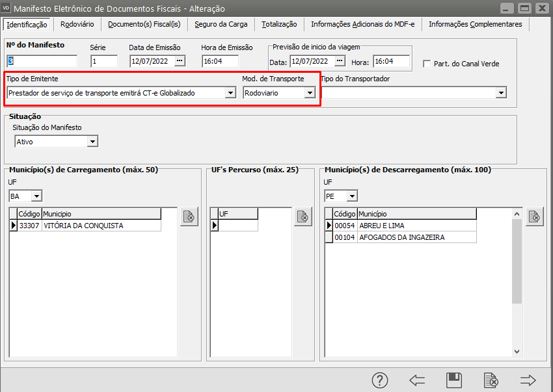Remove unloading municipality with delete icon
Viewport: 553px width, 392px height.
[535, 217]
